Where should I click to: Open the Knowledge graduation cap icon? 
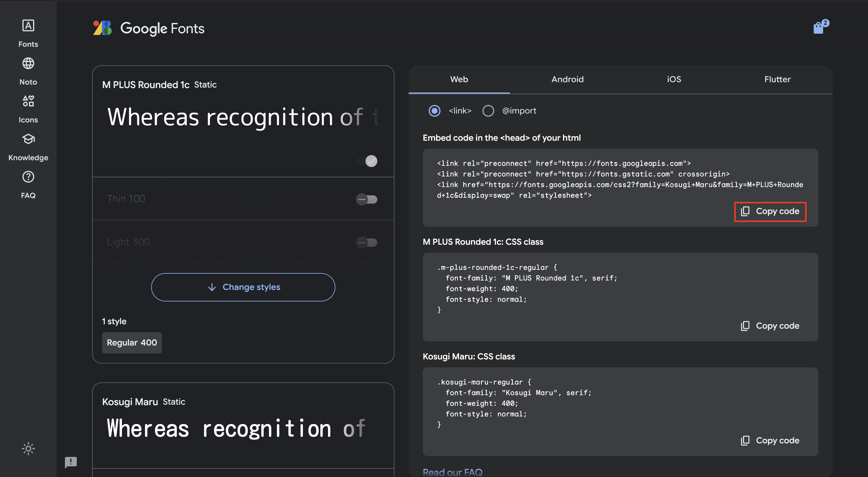click(28, 139)
